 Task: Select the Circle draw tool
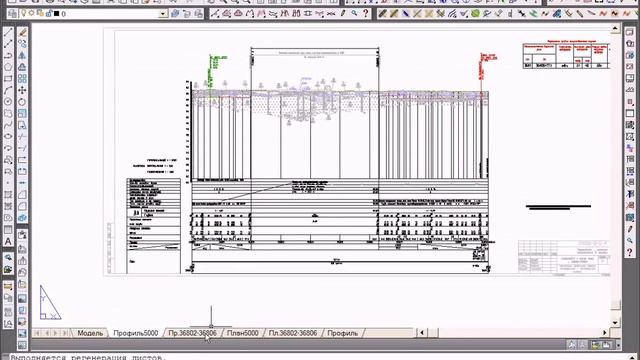(8, 102)
